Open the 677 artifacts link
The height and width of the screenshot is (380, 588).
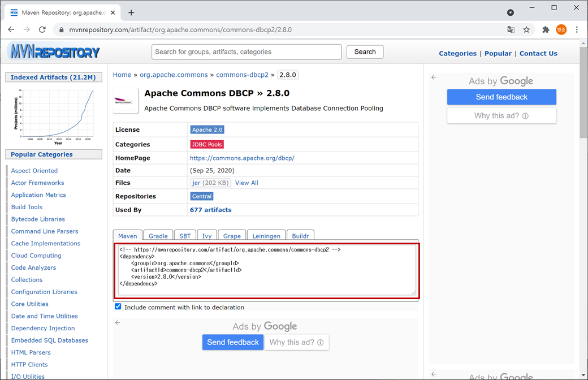(x=210, y=210)
